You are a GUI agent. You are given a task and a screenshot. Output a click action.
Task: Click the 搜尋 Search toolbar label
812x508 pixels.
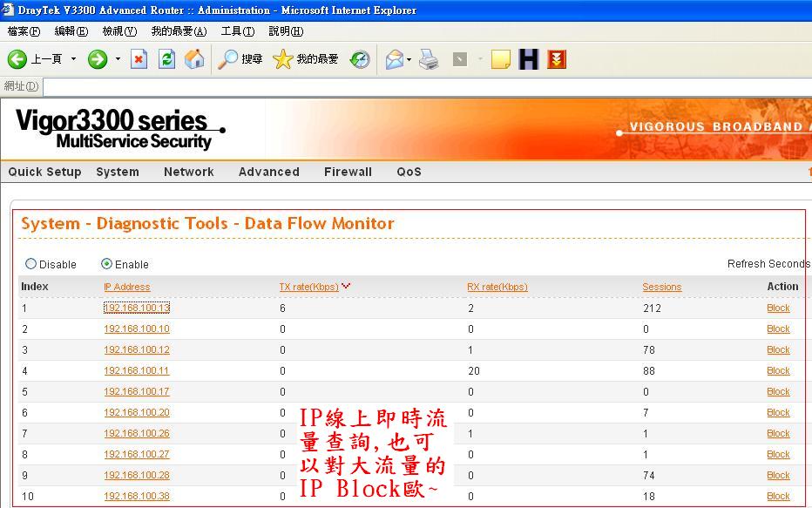click(252, 59)
